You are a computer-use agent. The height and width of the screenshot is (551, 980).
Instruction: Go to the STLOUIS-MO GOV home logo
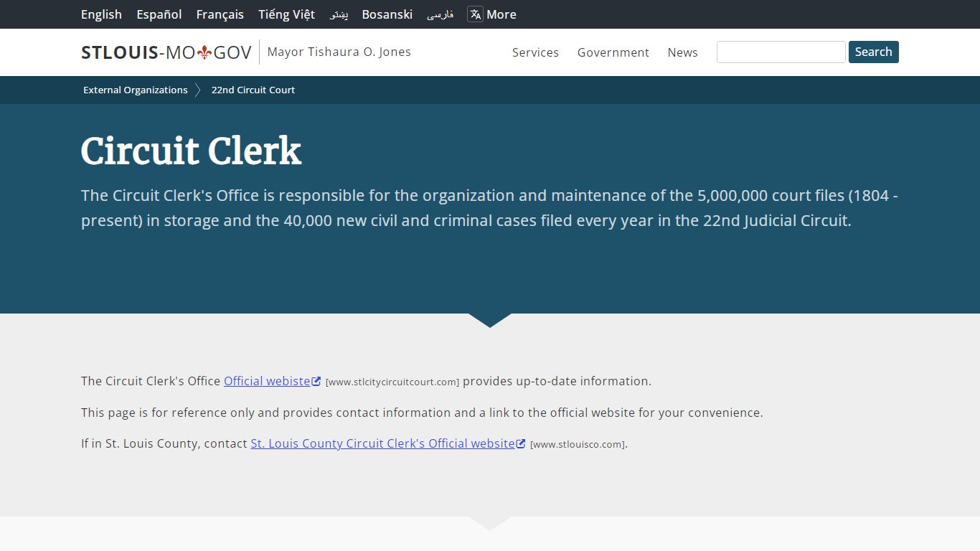tap(166, 52)
